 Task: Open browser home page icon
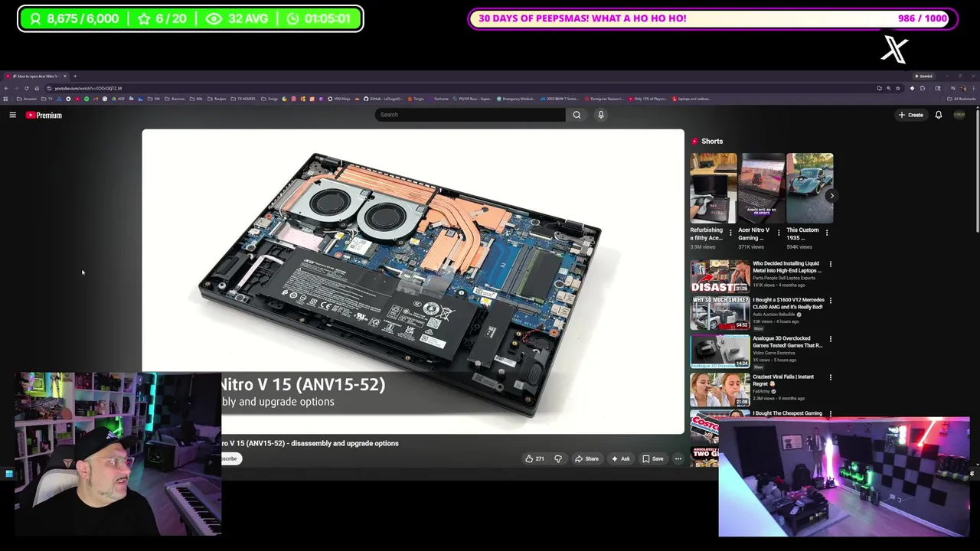pos(37,88)
